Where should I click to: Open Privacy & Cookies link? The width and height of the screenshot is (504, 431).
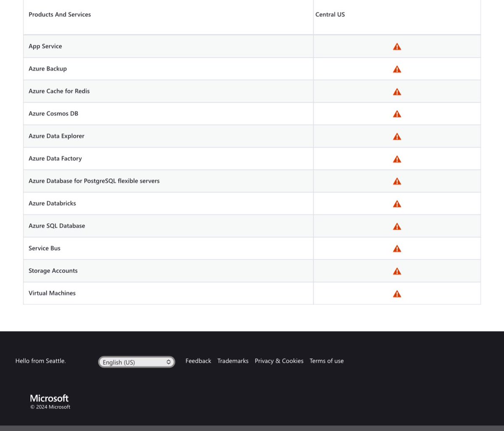click(279, 361)
